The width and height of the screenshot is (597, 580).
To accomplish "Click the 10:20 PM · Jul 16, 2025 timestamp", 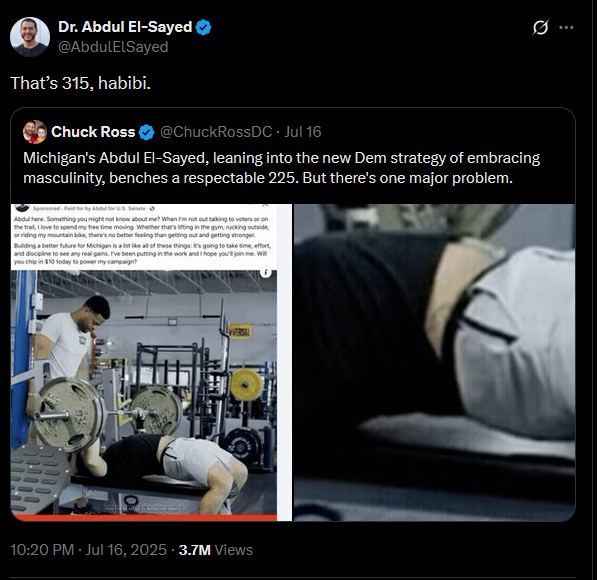I will point(88,550).
